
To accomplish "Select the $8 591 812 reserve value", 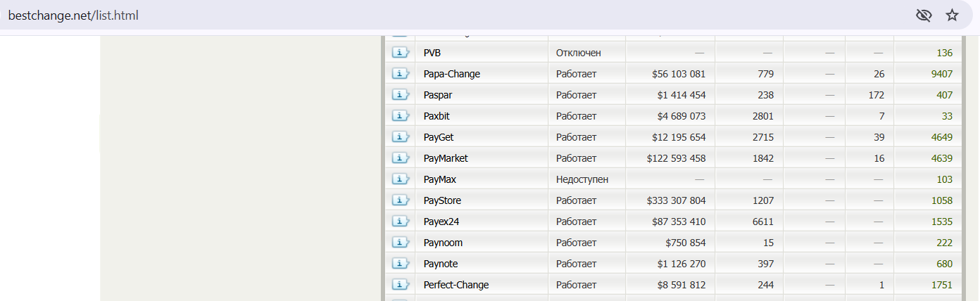I will click(x=681, y=285).
